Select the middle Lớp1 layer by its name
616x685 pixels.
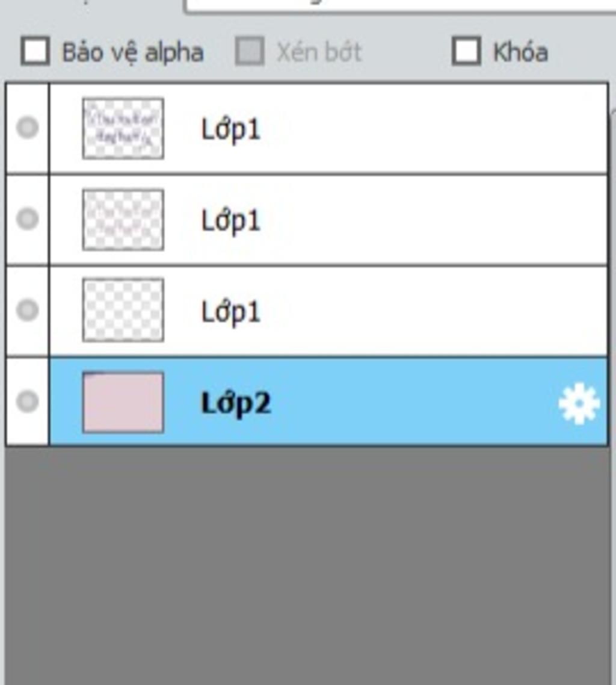(x=230, y=221)
